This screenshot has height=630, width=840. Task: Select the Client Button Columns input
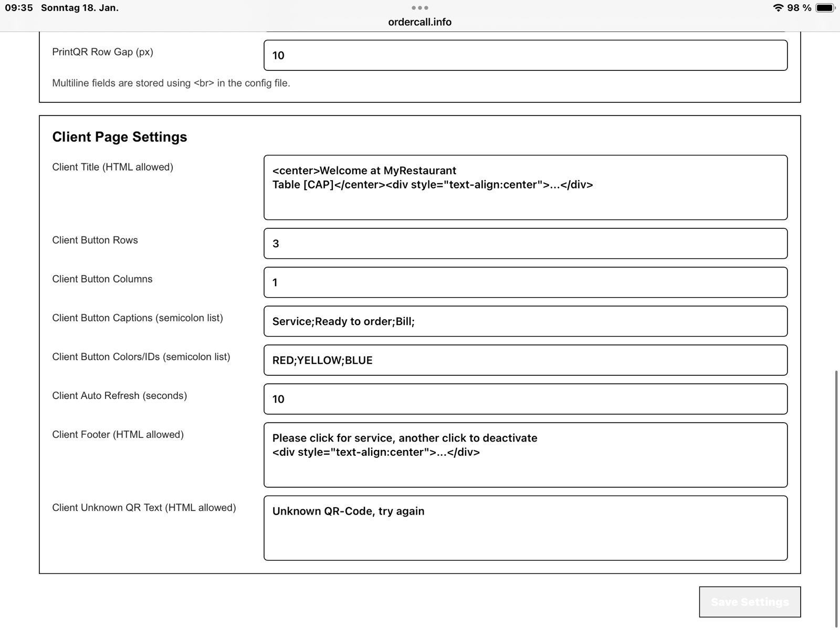pos(525,282)
